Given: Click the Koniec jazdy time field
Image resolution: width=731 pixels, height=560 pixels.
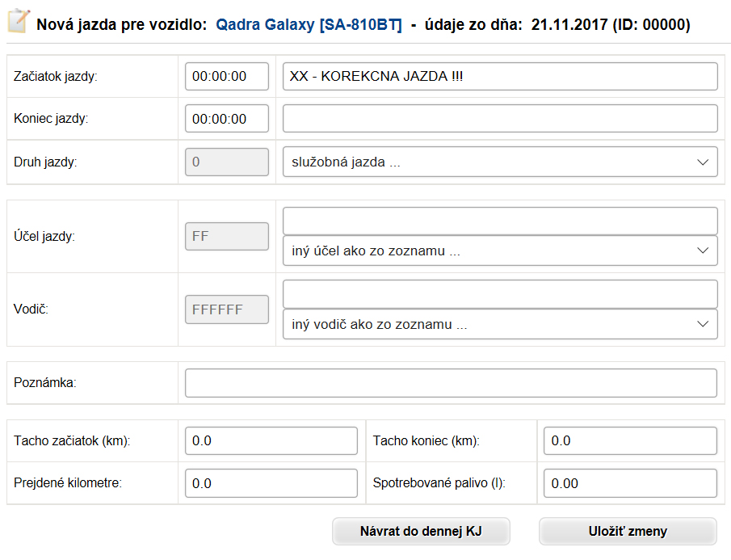Looking at the screenshot, I should (227, 119).
